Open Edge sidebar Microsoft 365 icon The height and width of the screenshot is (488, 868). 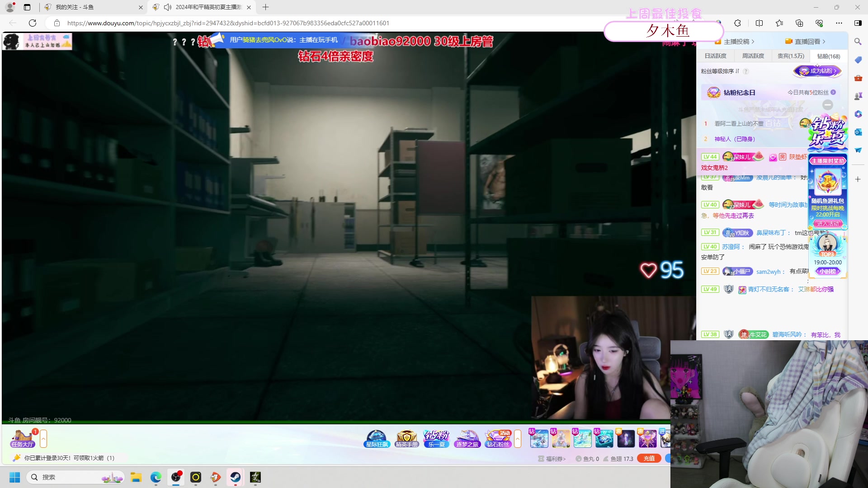[858, 114]
